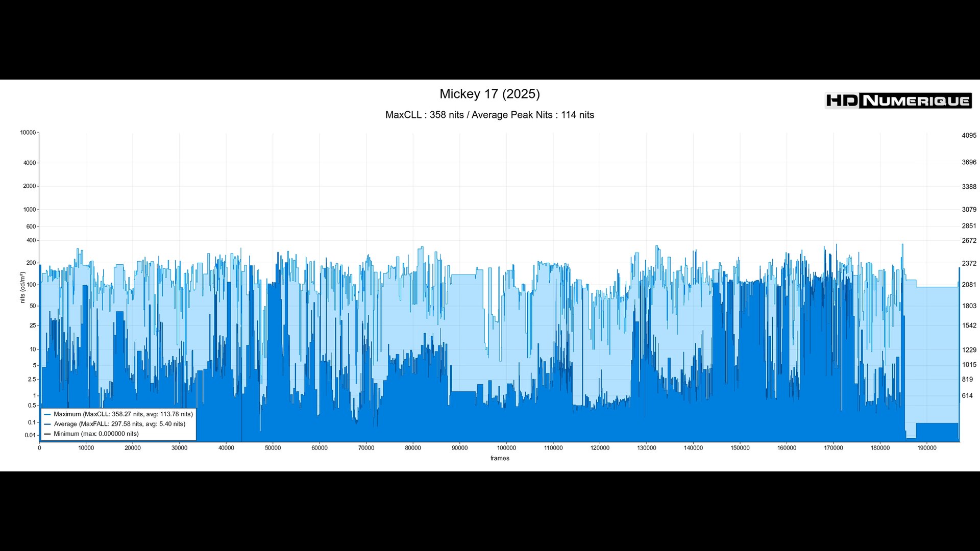This screenshot has height=551, width=980.
Task: Click the 0.01 tick on the nits axis
Action: [x=31, y=435]
